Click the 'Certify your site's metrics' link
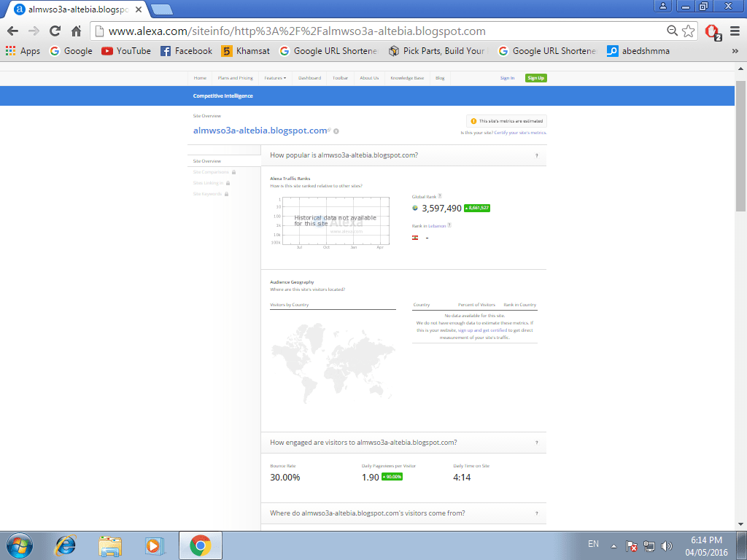 point(520,133)
